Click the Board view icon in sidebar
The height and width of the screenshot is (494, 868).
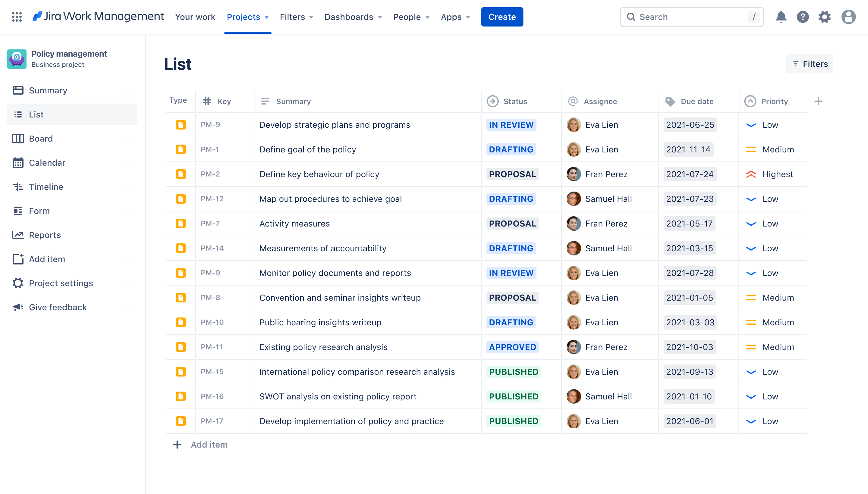(18, 138)
